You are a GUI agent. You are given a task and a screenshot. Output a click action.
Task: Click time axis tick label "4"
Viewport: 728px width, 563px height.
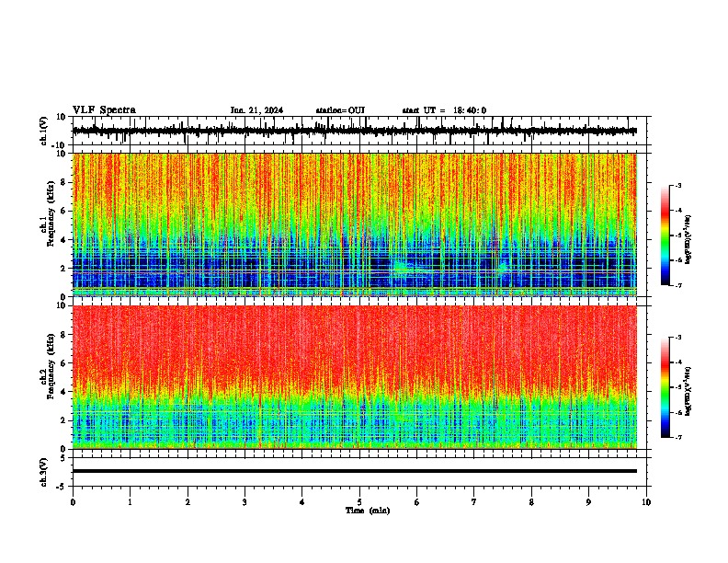pyautogui.click(x=302, y=502)
